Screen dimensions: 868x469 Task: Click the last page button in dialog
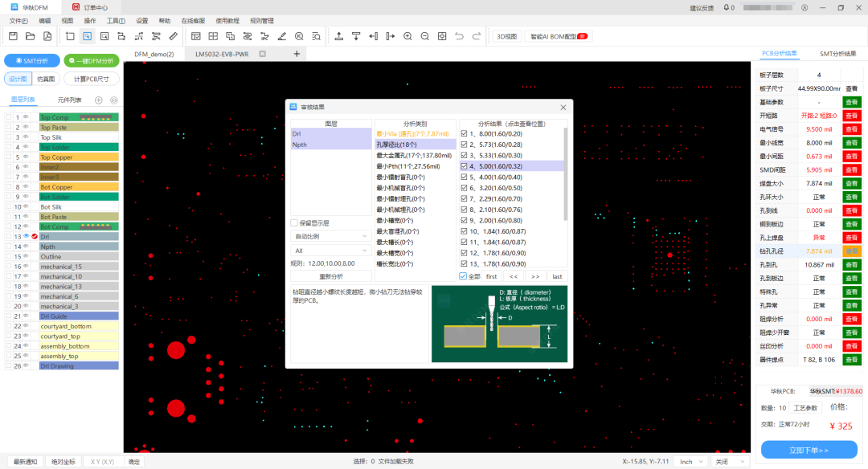[x=557, y=276]
